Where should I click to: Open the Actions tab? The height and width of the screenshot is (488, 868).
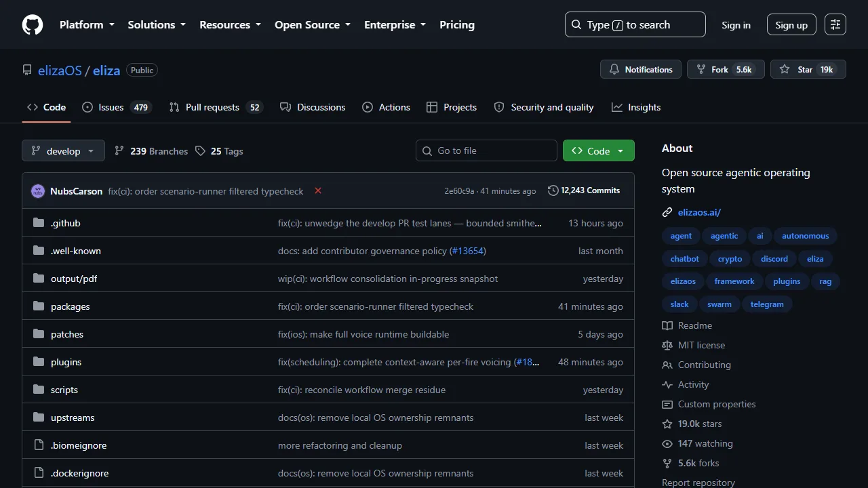pos(387,107)
